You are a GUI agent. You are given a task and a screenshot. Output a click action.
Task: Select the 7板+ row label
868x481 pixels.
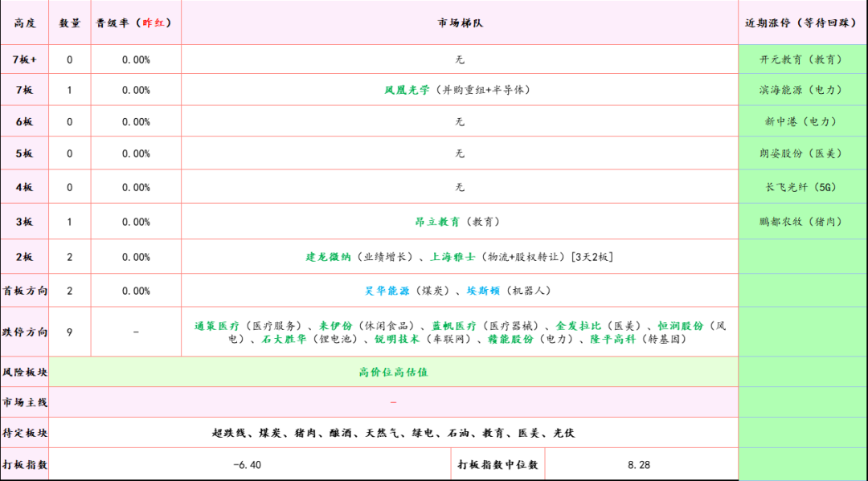(24, 59)
